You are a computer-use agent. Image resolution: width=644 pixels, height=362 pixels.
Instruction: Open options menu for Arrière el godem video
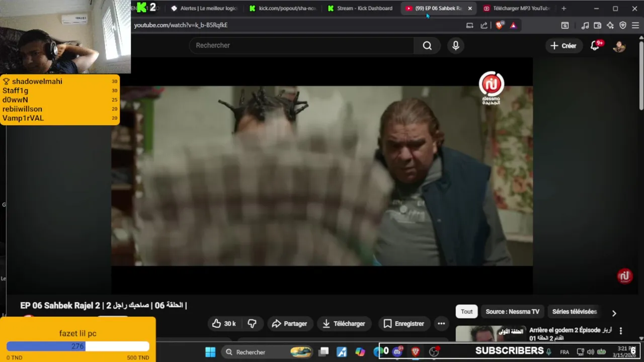620,331
